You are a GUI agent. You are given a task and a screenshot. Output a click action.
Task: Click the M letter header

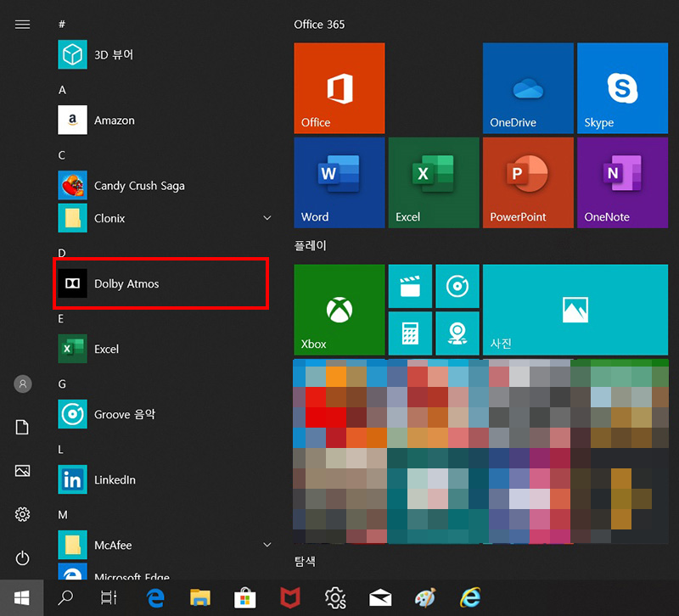coord(63,515)
